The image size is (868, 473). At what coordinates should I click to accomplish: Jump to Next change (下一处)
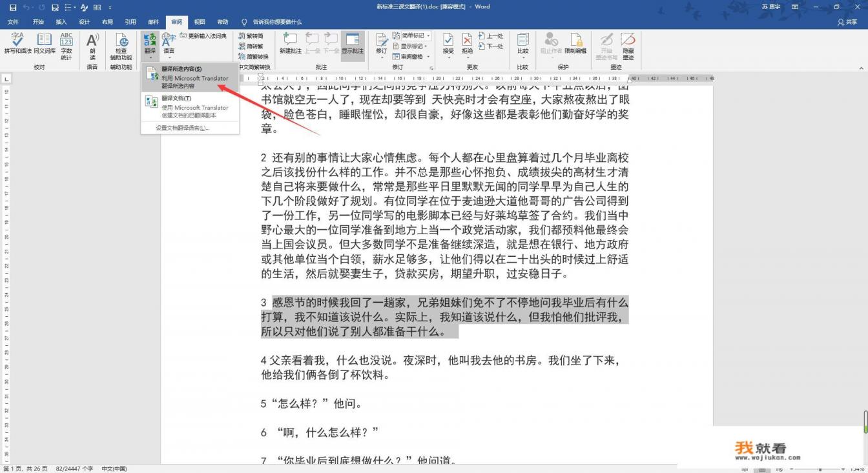point(491,46)
